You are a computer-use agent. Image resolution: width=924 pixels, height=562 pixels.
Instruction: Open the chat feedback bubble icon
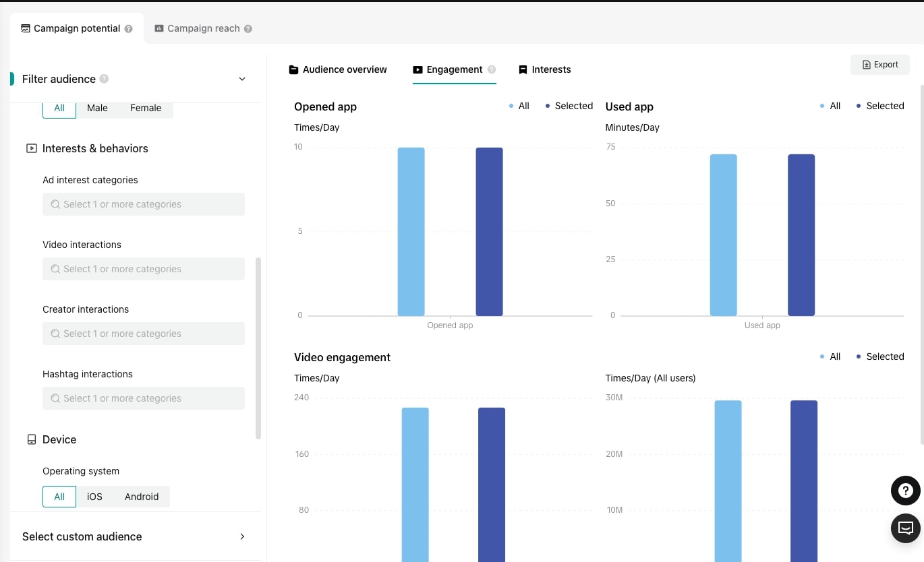pyautogui.click(x=905, y=528)
